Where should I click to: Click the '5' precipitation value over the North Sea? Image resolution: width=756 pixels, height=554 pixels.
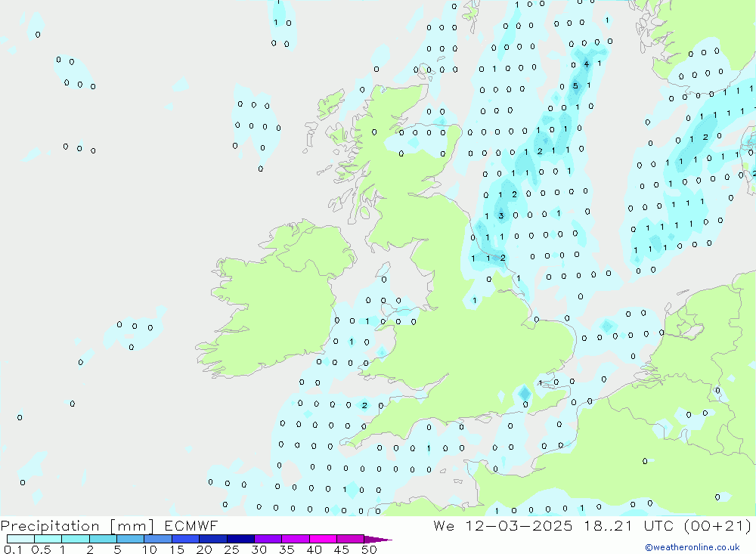click(575, 86)
